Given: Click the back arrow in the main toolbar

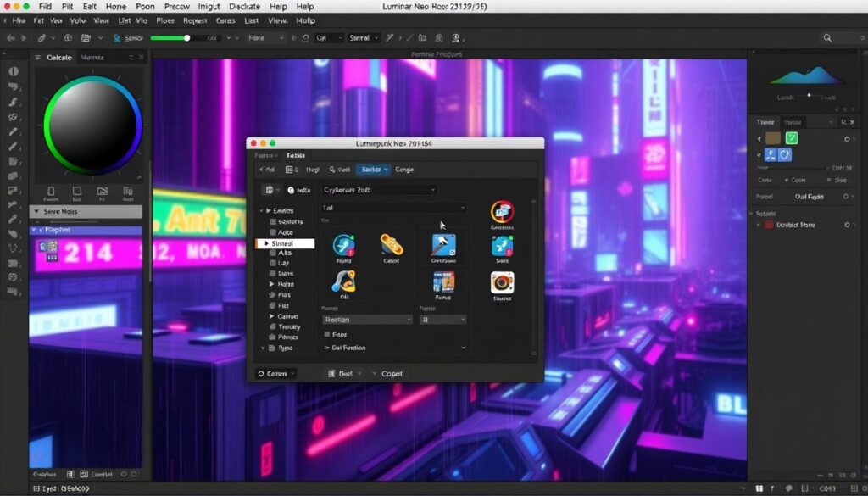Looking at the screenshot, I should click(x=10, y=38).
